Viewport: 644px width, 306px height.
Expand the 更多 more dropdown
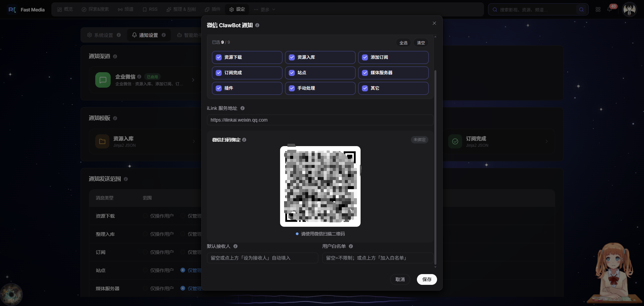click(x=265, y=9)
